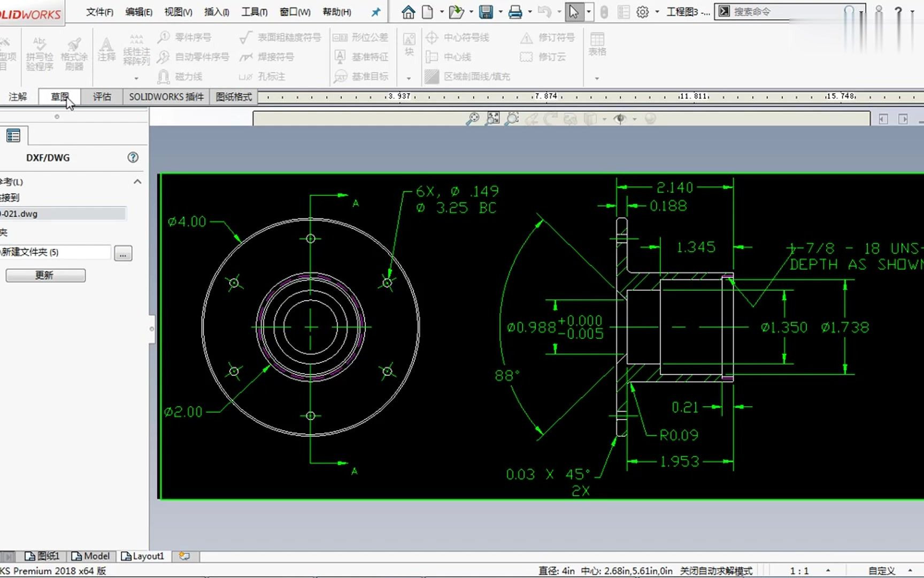
Task: Open the 工具(T) menu
Action: (255, 12)
